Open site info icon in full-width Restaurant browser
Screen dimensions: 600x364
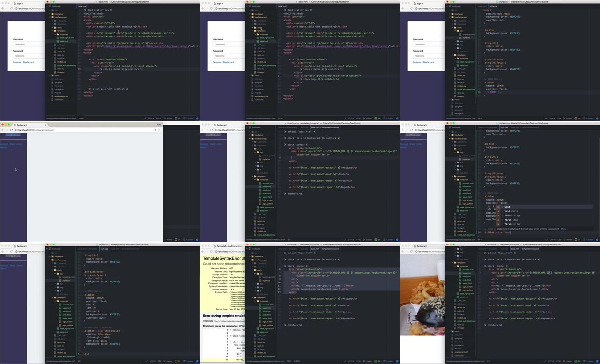16,130
